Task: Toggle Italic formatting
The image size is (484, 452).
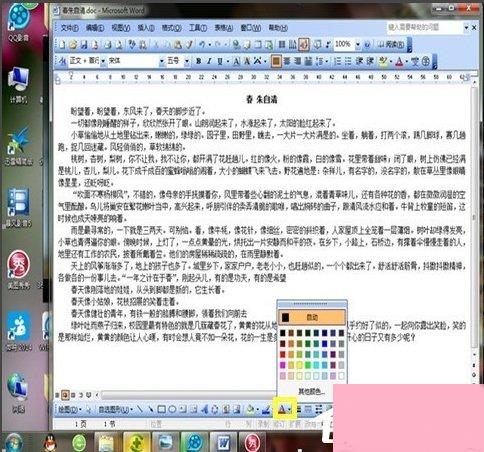Action: (209, 61)
